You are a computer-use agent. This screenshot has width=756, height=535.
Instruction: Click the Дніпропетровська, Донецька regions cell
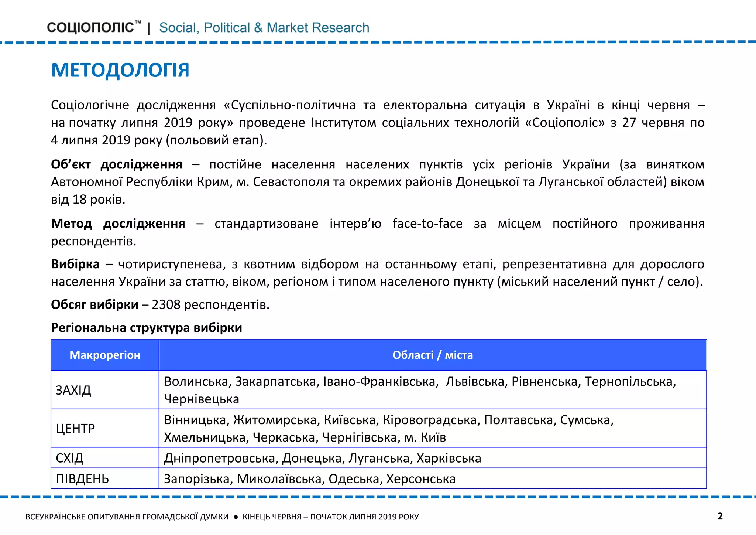(x=322, y=458)
